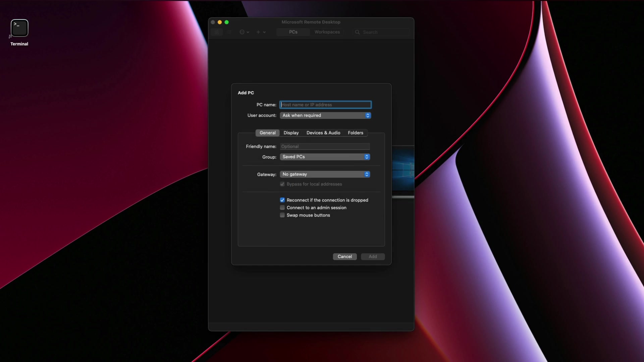Enable Connect to an admin session
The height and width of the screenshot is (362, 644).
point(282,208)
